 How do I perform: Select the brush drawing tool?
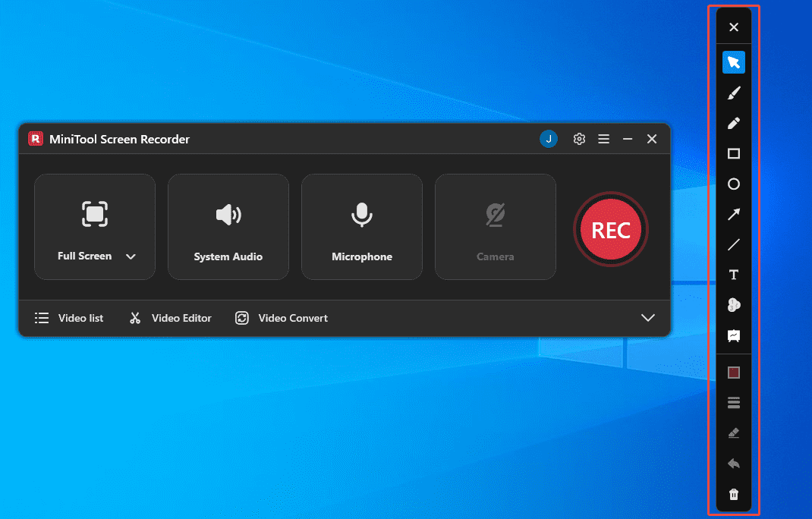733,93
